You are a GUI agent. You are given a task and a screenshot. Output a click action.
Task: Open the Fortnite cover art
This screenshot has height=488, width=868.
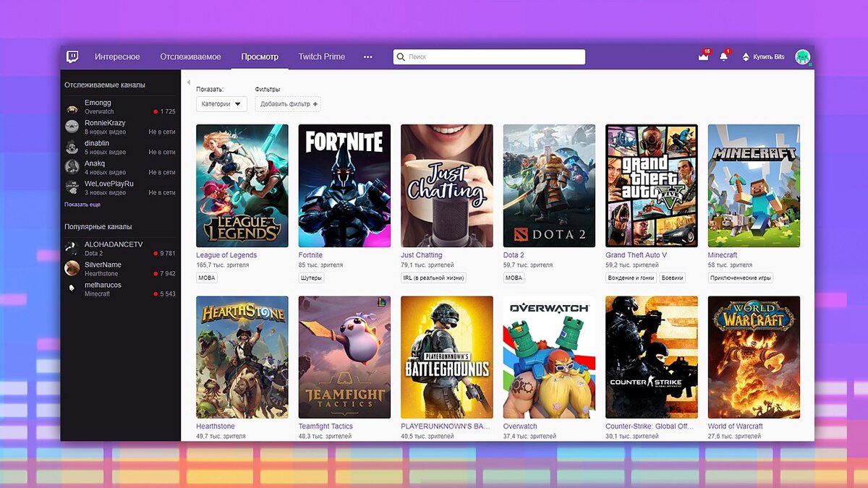[x=344, y=186]
